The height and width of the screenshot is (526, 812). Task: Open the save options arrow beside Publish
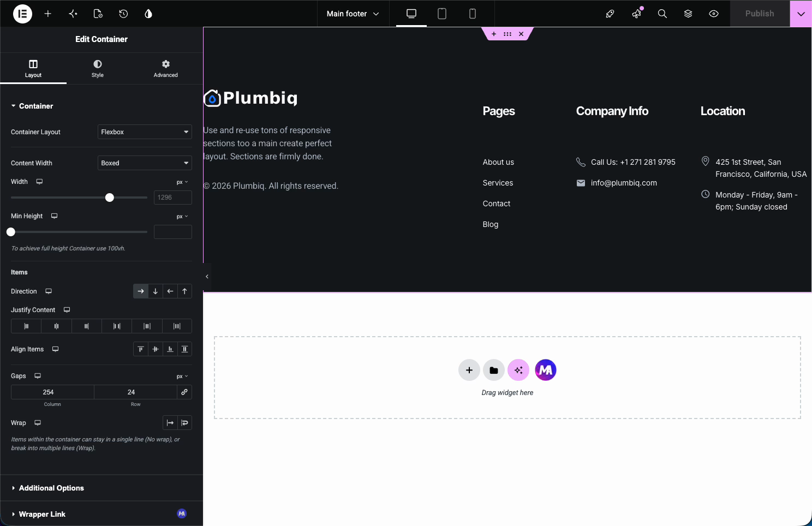coord(801,14)
